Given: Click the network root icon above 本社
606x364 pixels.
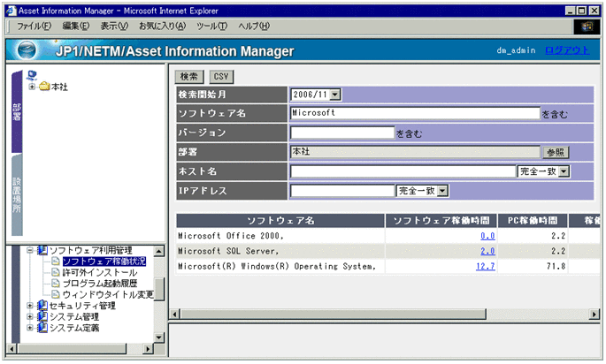Looking at the screenshot, I should [x=33, y=74].
